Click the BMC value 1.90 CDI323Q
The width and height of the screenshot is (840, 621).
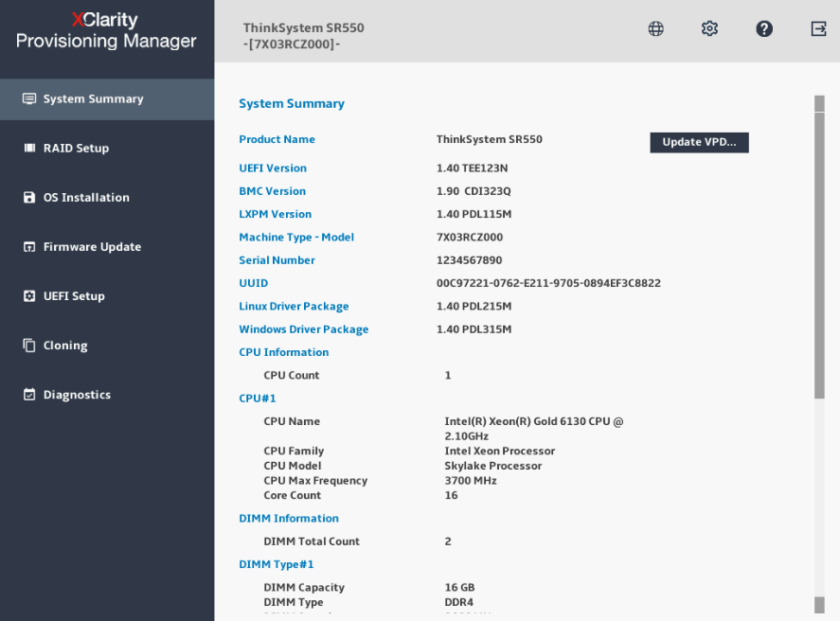click(x=474, y=191)
